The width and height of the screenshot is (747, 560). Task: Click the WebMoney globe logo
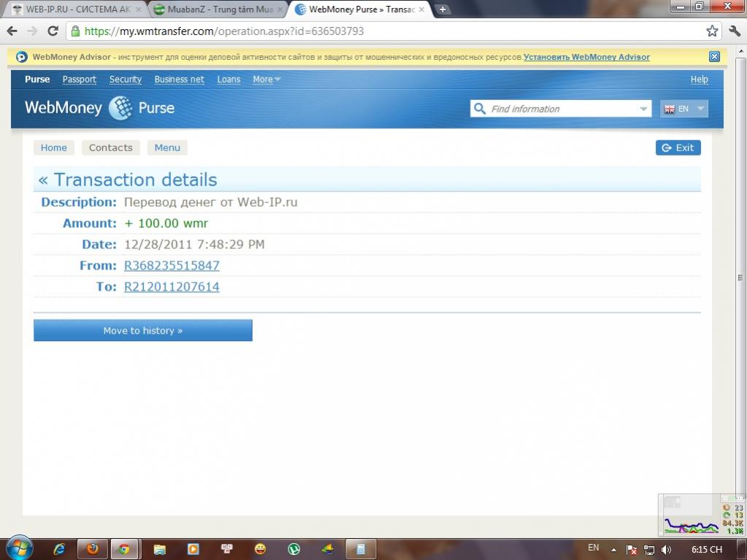[120, 107]
